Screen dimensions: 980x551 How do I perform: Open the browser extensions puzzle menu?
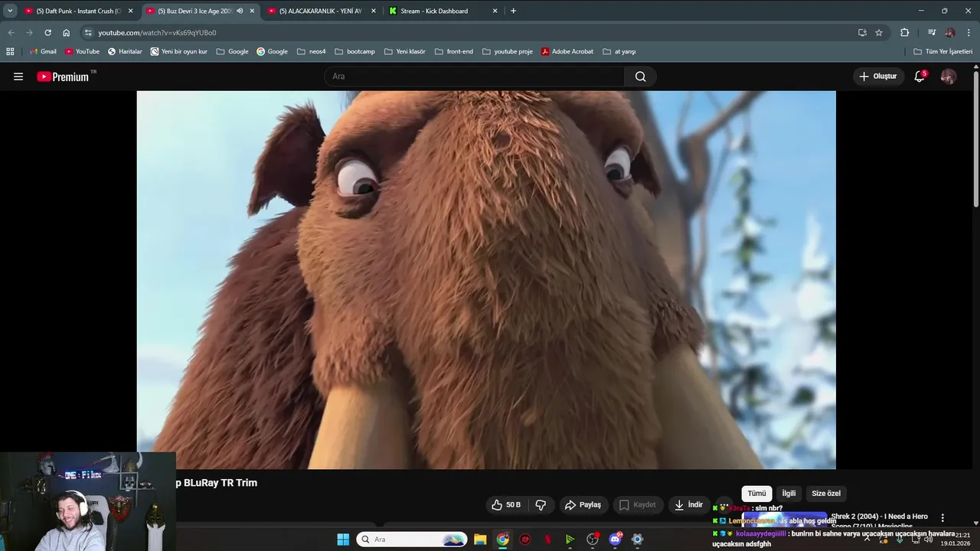click(x=905, y=33)
